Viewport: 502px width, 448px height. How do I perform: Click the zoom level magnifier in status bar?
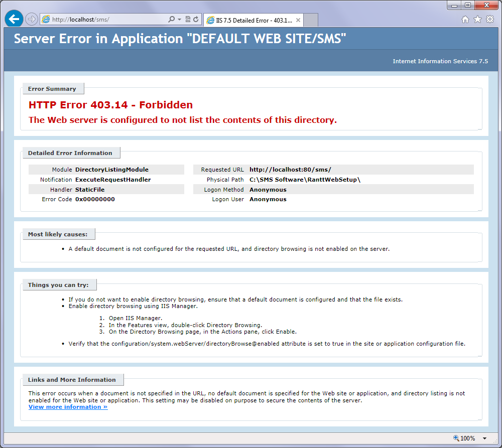click(456, 438)
